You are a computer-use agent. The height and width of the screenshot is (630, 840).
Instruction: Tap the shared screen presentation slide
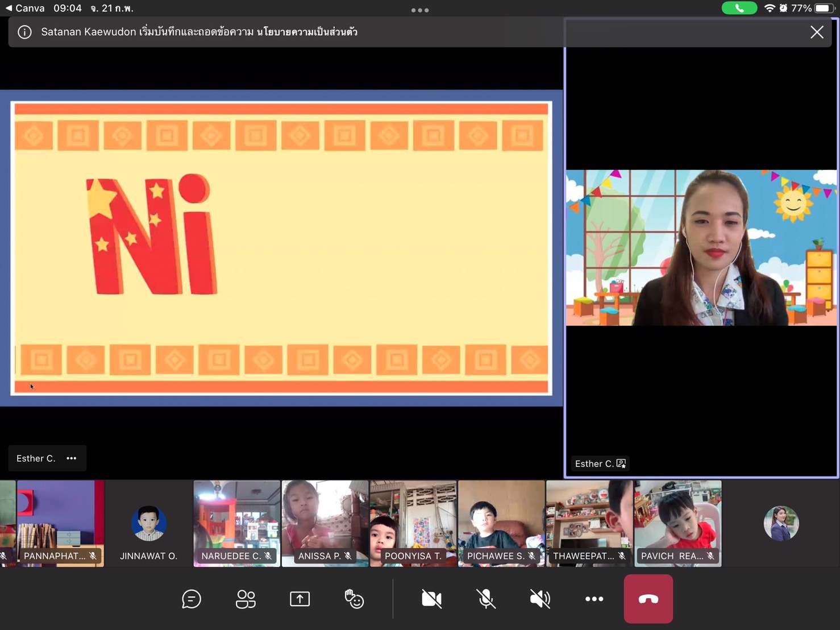pos(281,248)
